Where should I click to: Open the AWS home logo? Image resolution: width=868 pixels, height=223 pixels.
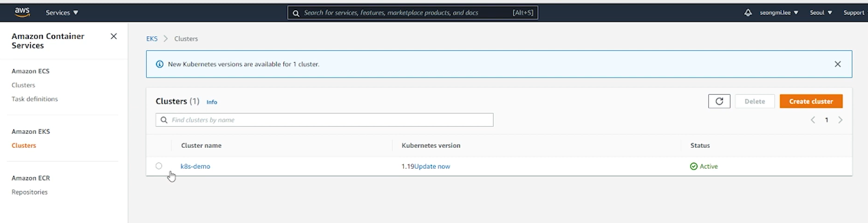[x=22, y=13]
